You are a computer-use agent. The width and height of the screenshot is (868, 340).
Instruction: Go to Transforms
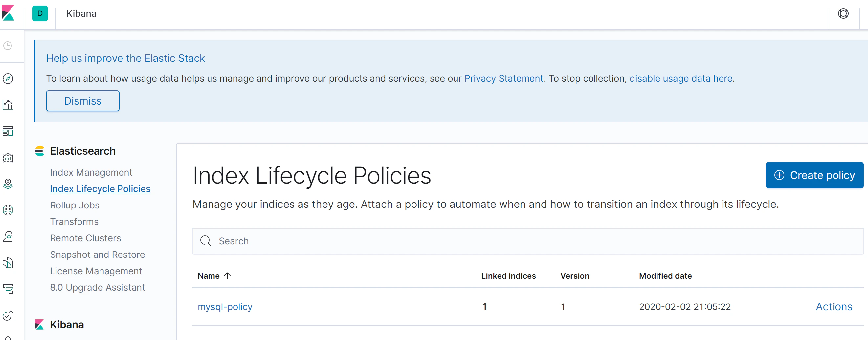(74, 222)
